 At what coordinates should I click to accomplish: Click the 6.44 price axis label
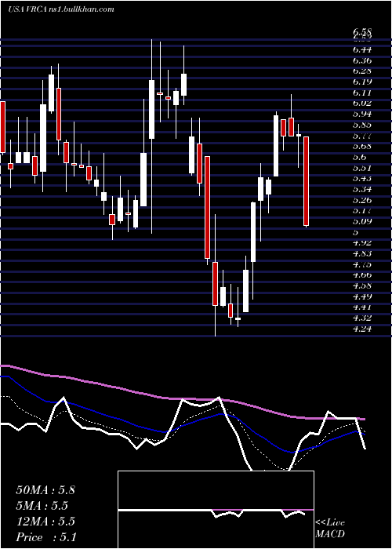pos(362,49)
